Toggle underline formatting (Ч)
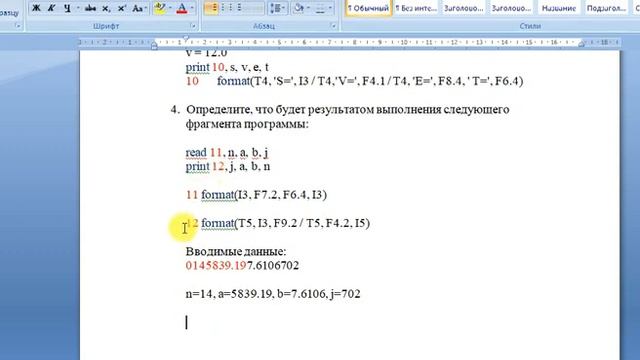This screenshot has width=640, height=360. point(67,8)
